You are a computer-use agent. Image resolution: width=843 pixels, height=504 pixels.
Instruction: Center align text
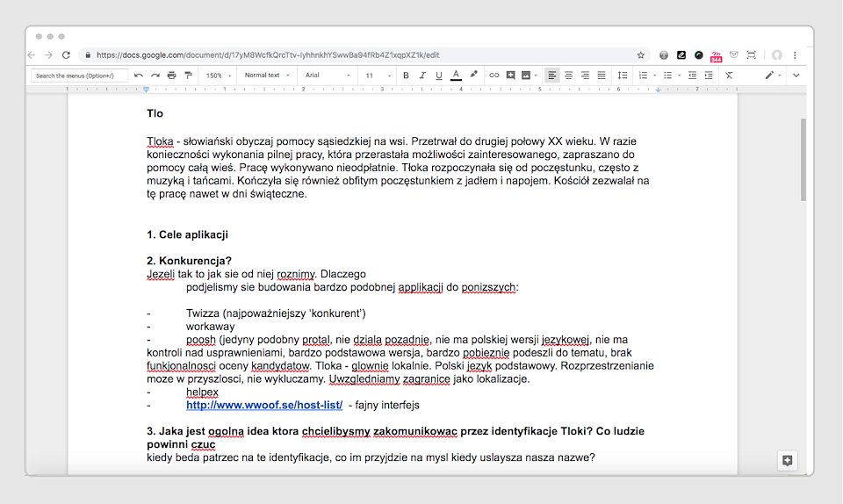568,76
